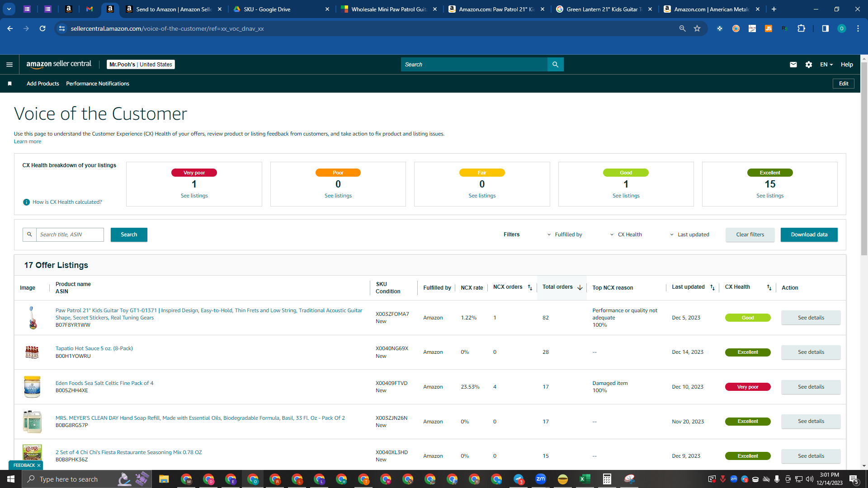Switch to Send to Amazon tab

pyautogui.click(x=174, y=9)
